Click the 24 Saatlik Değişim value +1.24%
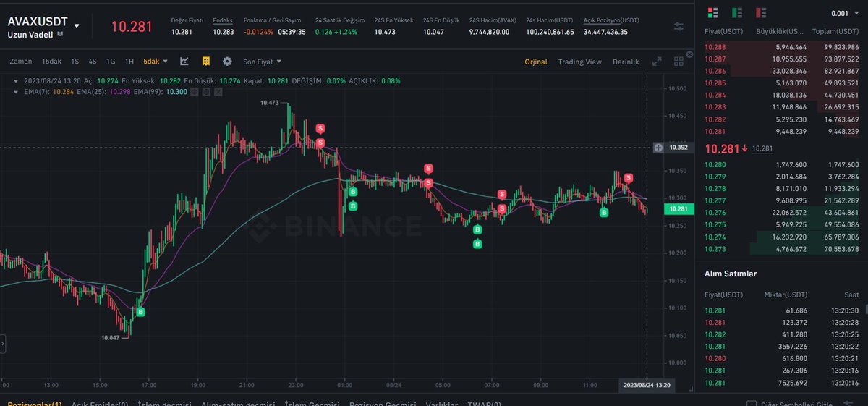Viewport: 868px width, 406px height. [x=344, y=32]
